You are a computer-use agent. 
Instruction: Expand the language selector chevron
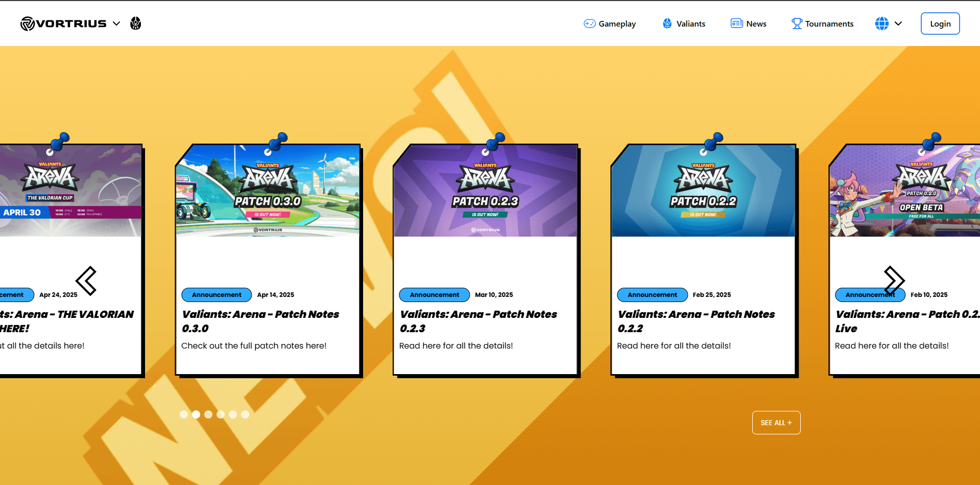[x=898, y=24]
